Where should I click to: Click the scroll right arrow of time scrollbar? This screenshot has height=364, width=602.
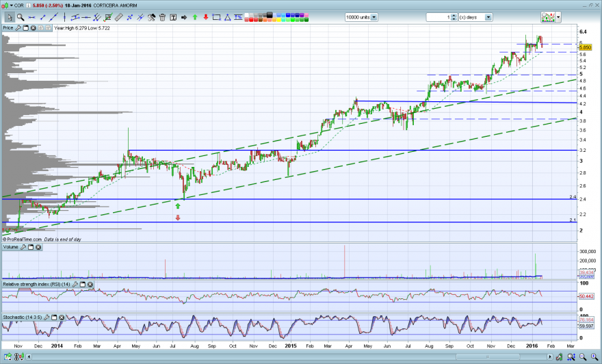click(x=550, y=357)
